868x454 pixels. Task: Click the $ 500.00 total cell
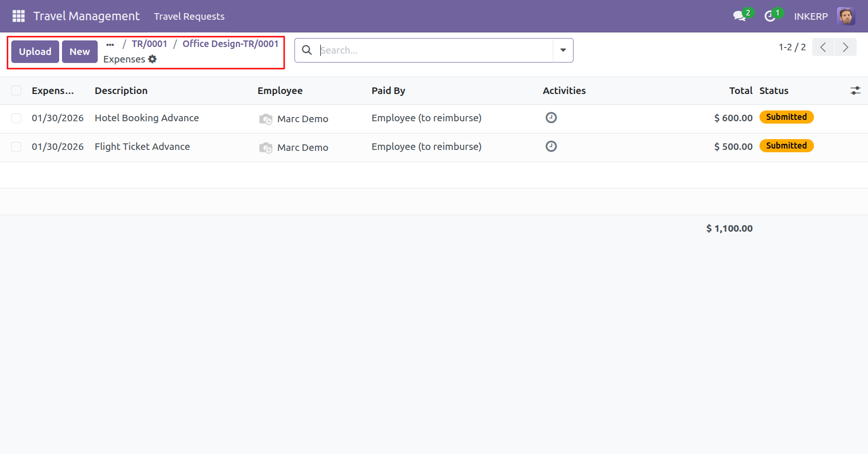tap(733, 147)
